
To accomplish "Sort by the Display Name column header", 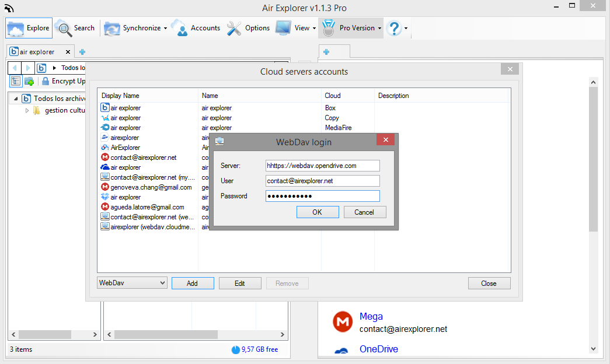I will coord(148,96).
